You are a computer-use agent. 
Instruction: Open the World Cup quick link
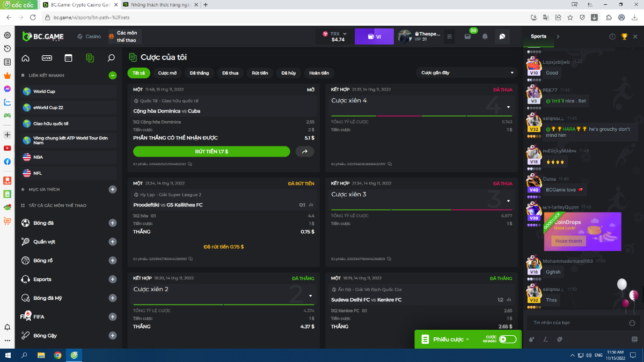point(44,92)
